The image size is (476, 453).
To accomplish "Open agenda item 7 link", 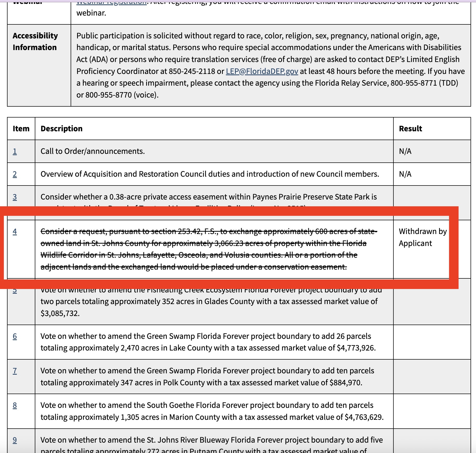I will (15, 371).
